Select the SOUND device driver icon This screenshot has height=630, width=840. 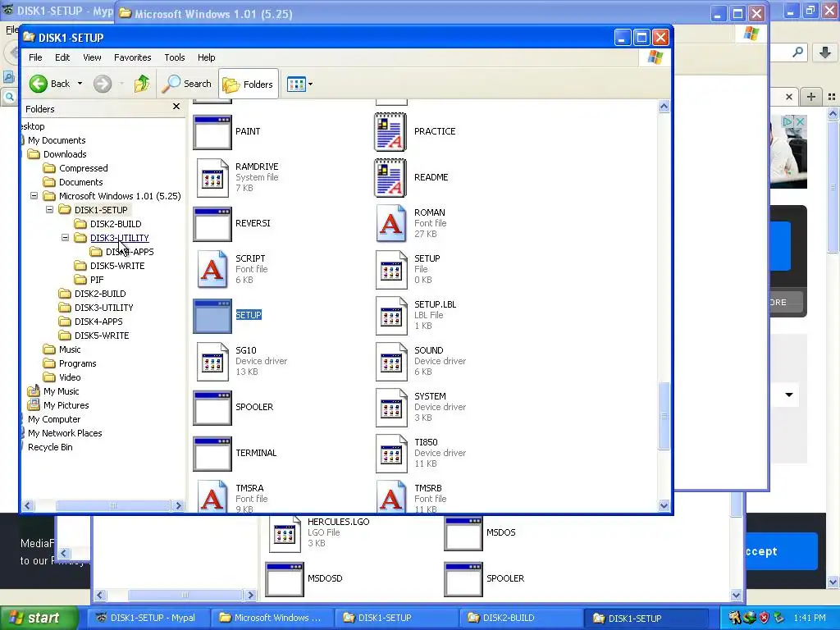tap(390, 362)
